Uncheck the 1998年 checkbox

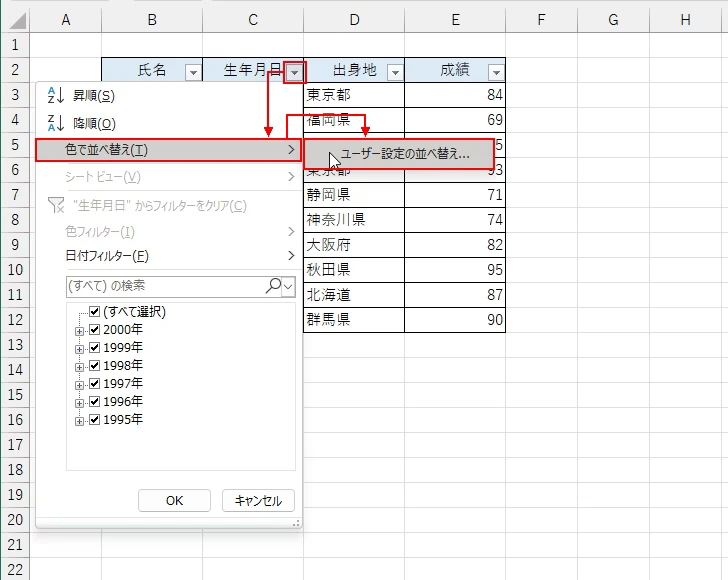94,365
